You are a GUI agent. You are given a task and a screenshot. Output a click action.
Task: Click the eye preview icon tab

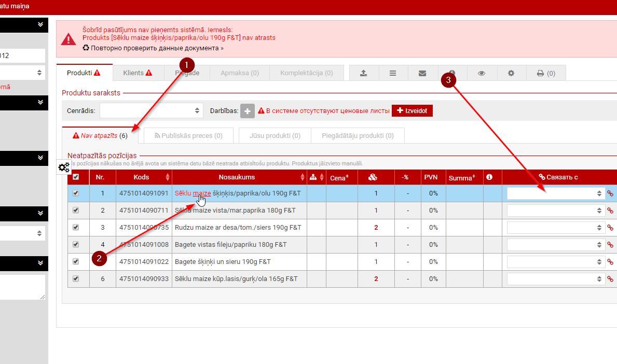[482, 73]
